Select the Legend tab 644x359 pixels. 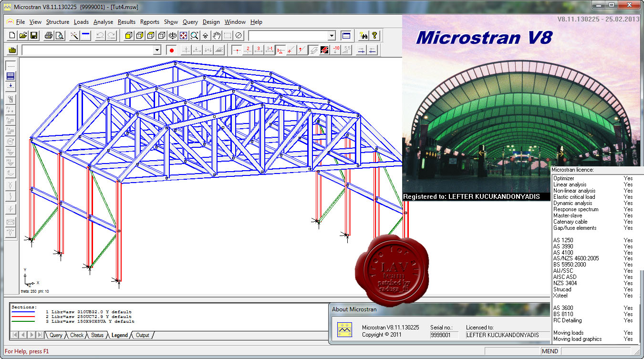tap(119, 335)
